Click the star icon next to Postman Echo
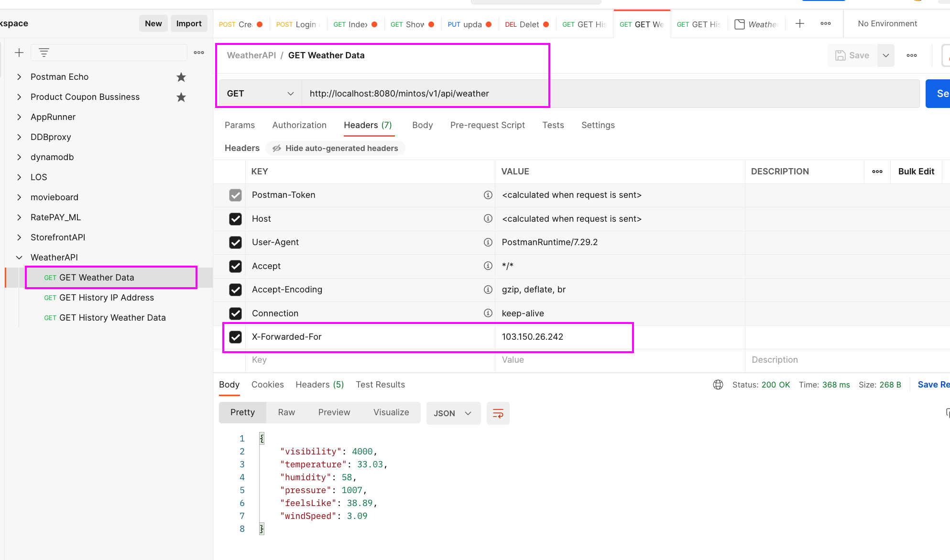This screenshot has width=950, height=560. pyautogui.click(x=181, y=77)
